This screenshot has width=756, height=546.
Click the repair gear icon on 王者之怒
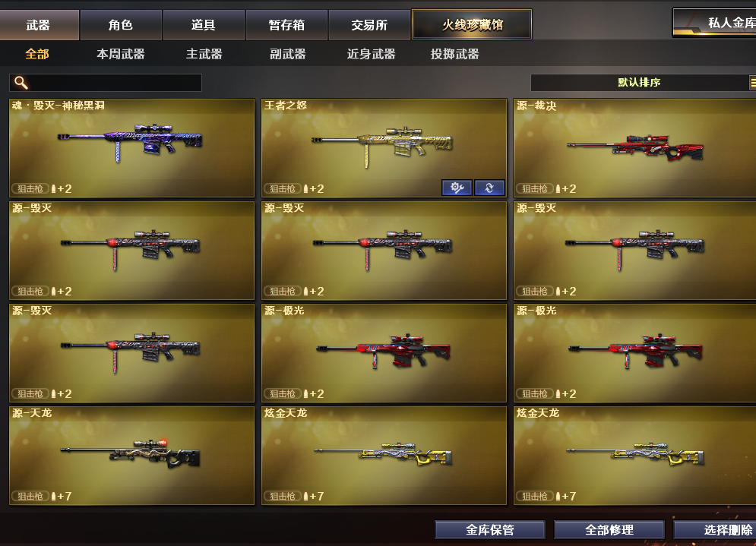tap(457, 188)
